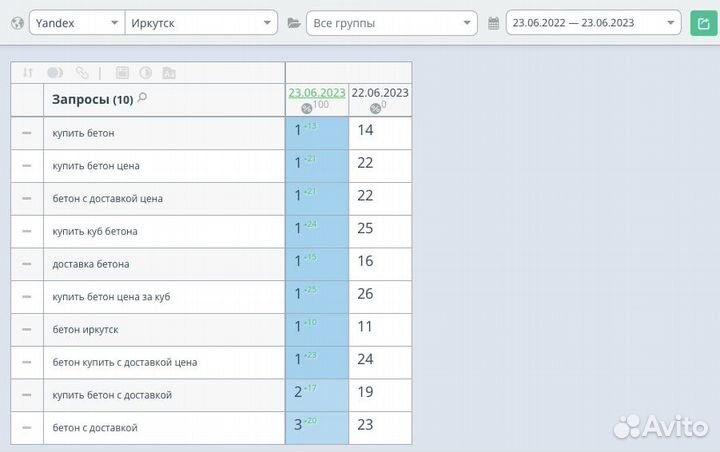The height and width of the screenshot is (452, 720).
Task: Click the position value 19
Action: click(x=366, y=392)
